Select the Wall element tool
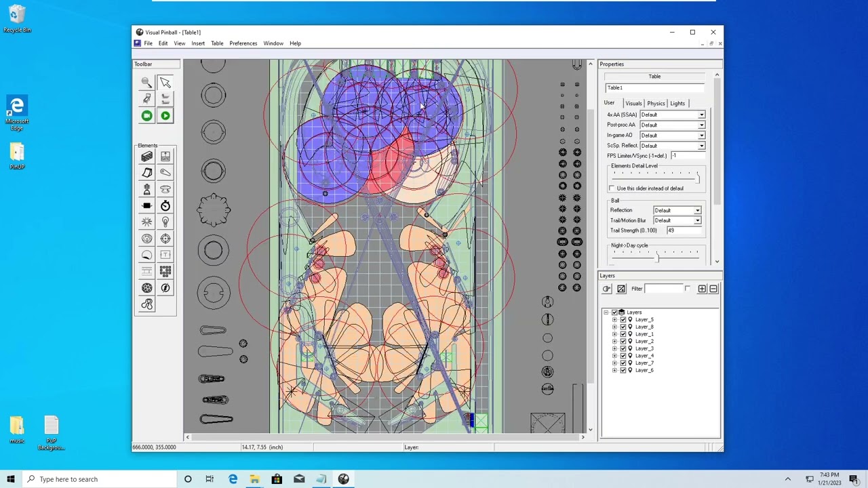The image size is (868, 488). pyautogui.click(x=146, y=157)
